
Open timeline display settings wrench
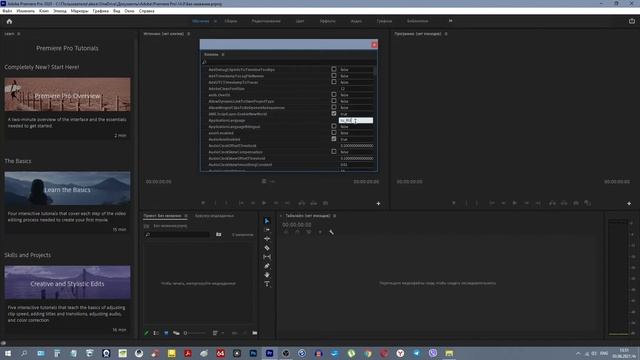click(331, 232)
